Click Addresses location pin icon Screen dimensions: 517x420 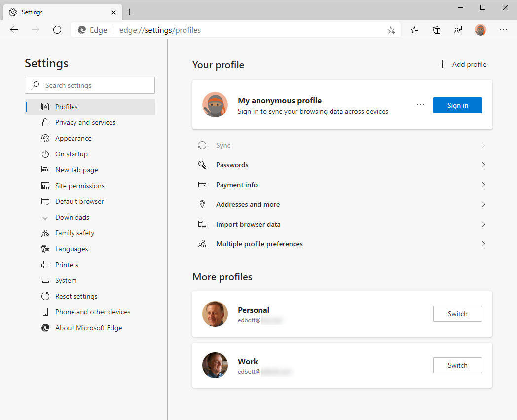tap(202, 204)
